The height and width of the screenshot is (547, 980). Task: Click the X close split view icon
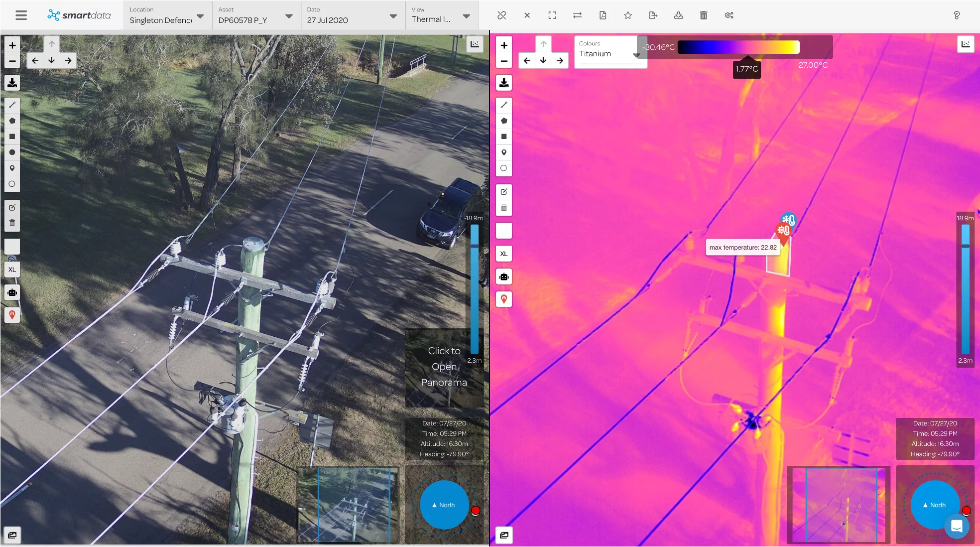[527, 15]
